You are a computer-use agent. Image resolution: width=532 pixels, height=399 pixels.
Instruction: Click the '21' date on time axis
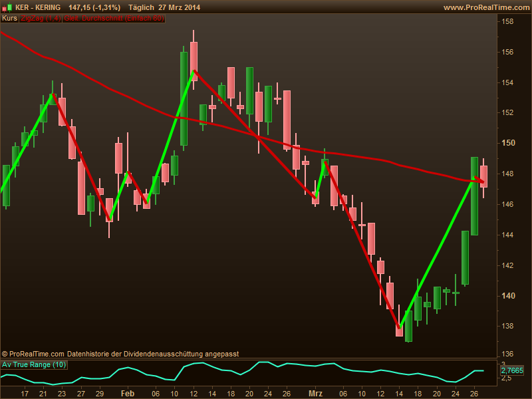point(43,394)
